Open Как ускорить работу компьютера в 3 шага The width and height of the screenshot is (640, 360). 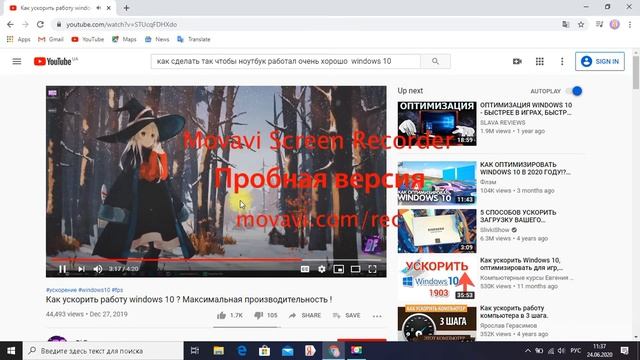pyautogui.click(x=514, y=312)
